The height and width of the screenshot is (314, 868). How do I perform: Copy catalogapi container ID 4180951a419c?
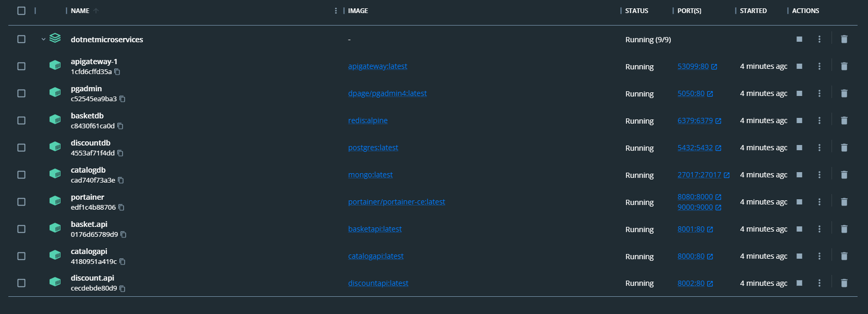[x=123, y=262]
